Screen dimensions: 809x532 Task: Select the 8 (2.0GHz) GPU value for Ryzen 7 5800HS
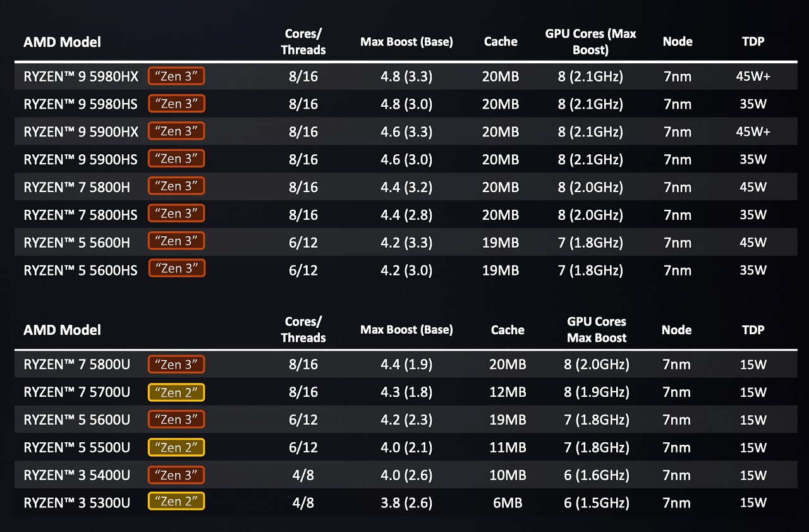[x=590, y=215]
